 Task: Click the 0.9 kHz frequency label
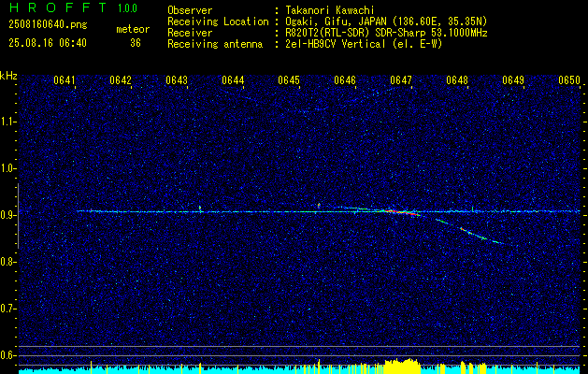(7, 215)
